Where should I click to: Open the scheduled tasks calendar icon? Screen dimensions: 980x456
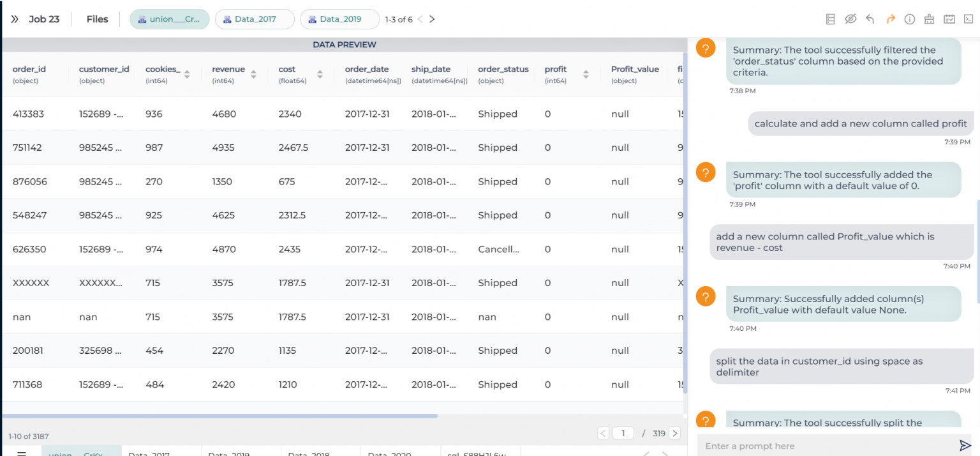[x=949, y=19]
